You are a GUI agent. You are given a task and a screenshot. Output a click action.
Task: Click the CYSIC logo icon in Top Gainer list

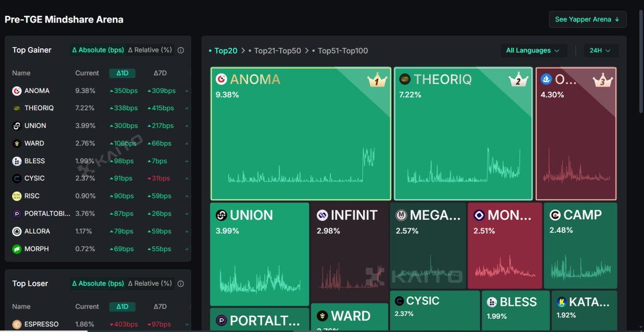(17, 179)
